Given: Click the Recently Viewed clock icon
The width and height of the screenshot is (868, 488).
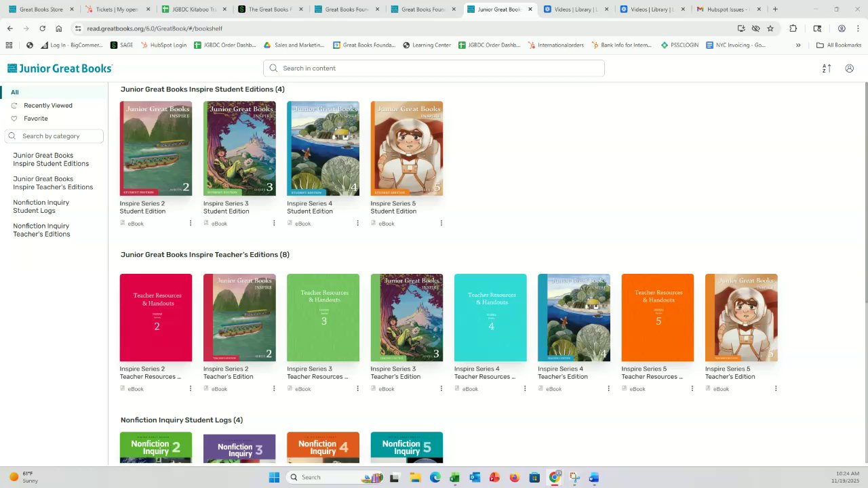Looking at the screenshot, I should point(14,106).
